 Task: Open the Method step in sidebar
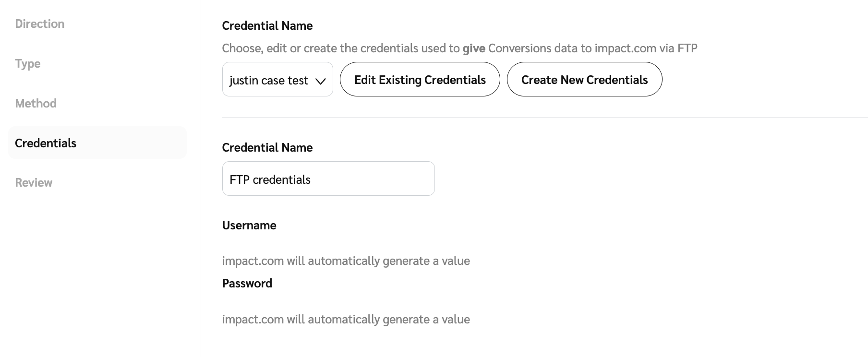coord(36,104)
